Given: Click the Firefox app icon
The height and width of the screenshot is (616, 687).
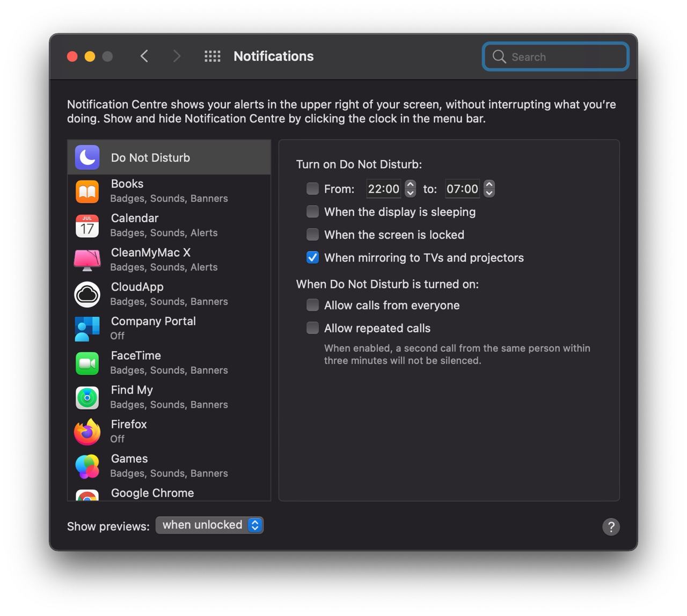Looking at the screenshot, I should coord(87,432).
